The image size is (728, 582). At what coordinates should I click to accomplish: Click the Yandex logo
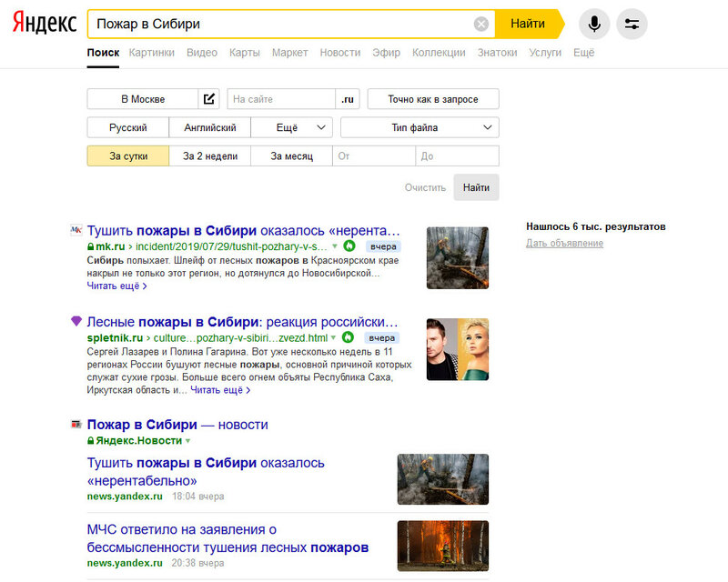[45, 23]
